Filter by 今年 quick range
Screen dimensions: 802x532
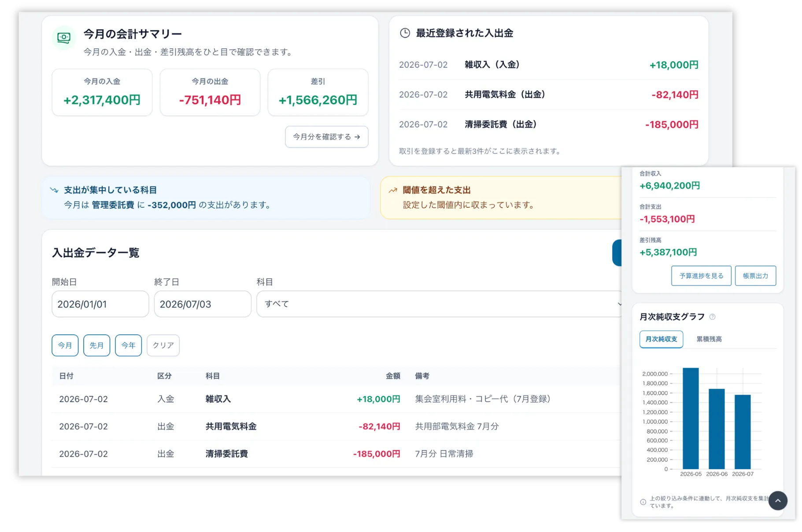click(x=128, y=345)
